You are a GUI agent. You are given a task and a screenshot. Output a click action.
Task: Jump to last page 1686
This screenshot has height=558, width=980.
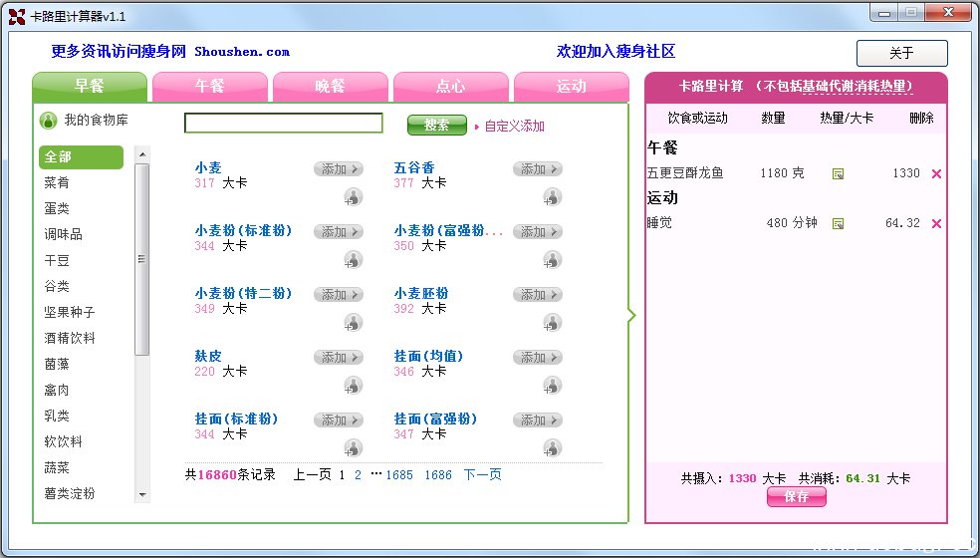pyautogui.click(x=438, y=475)
